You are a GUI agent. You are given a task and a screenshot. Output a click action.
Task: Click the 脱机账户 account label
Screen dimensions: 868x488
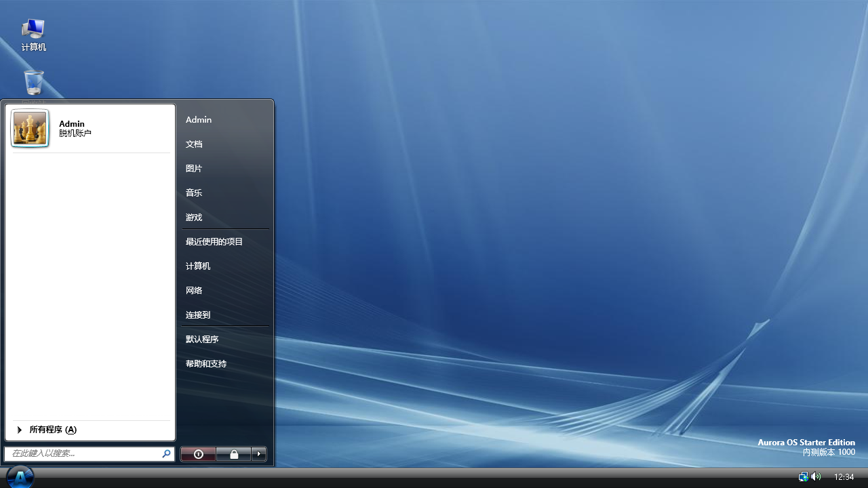click(75, 134)
